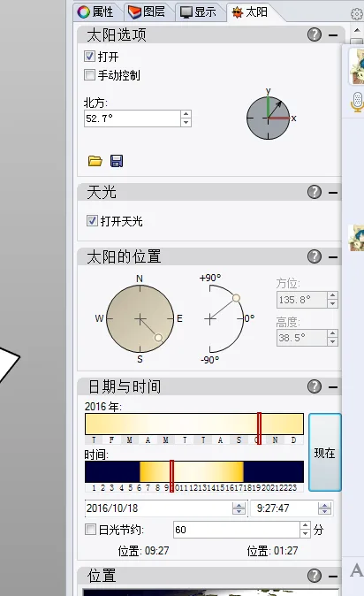
Task: Save sun settings with floppy disk icon
Action: (x=117, y=161)
